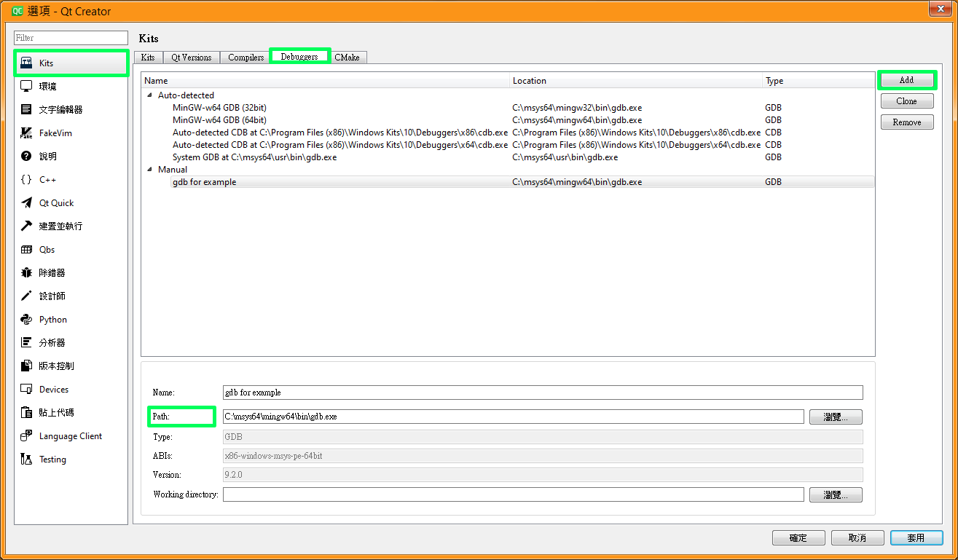Click the Language Client icon

click(26, 436)
